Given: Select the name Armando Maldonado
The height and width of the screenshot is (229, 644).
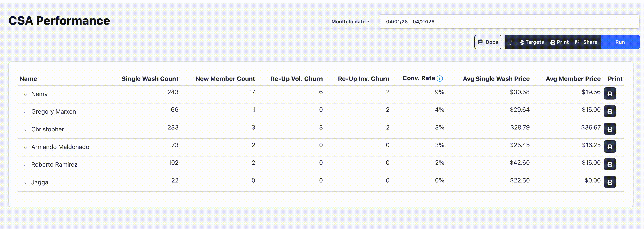Looking at the screenshot, I should pos(60,147).
